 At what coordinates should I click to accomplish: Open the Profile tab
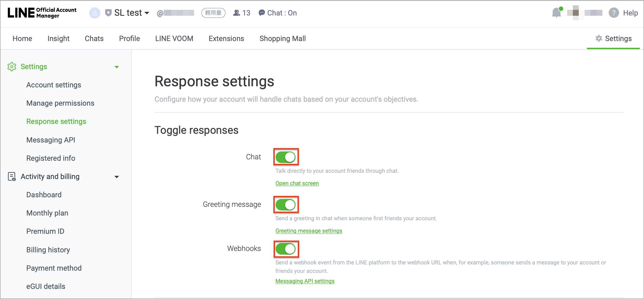click(129, 38)
